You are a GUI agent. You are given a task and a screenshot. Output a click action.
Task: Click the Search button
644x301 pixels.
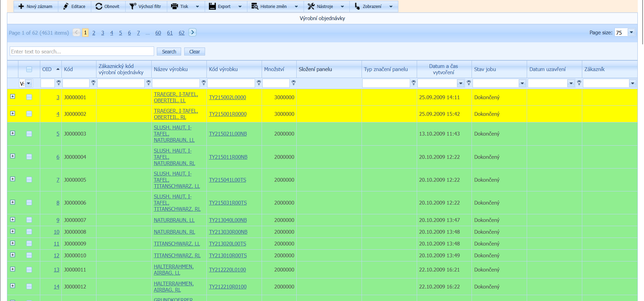tap(169, 52)
